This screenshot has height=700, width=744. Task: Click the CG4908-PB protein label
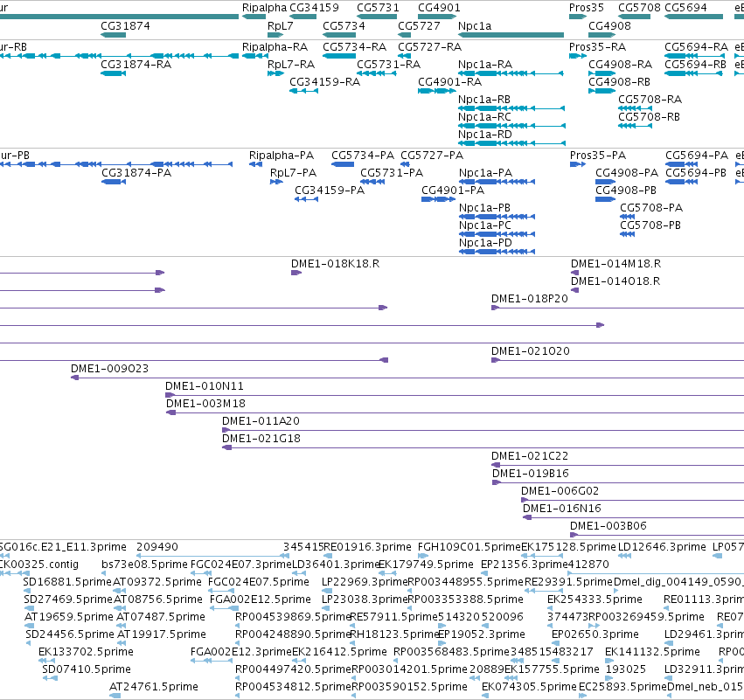click(626, 190)
